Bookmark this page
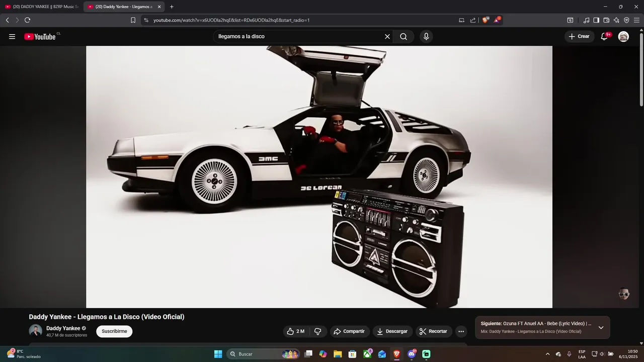 point(133,20)
